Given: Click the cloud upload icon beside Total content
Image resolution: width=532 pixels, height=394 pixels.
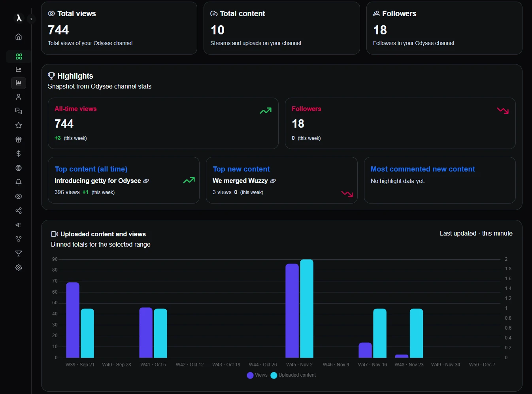Looking at the screenshot, I should pyautogui.click(x=214, y=13).
